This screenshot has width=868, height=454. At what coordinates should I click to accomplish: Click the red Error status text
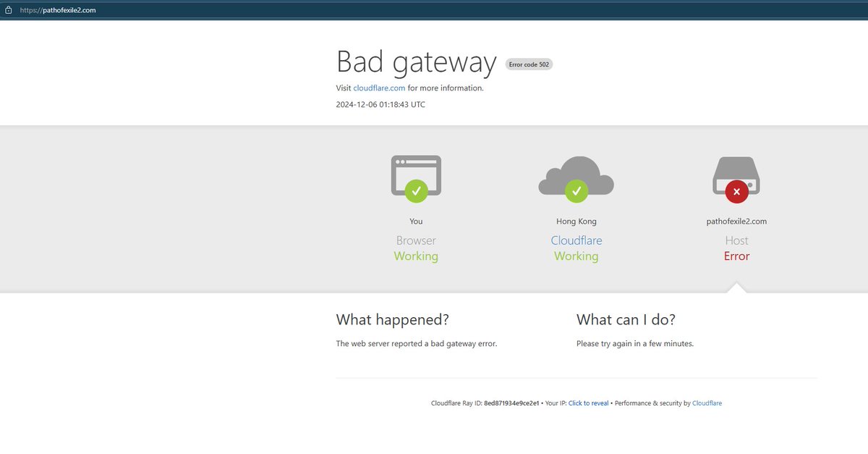(x=736, y=256)
